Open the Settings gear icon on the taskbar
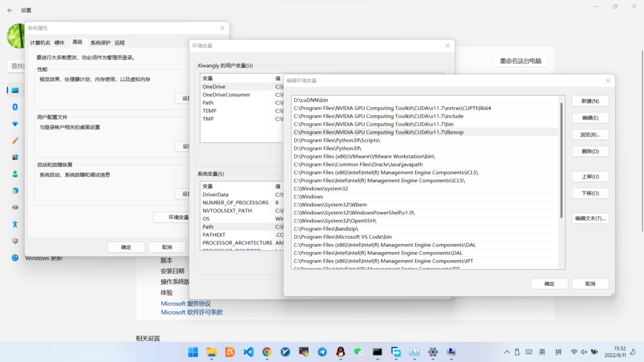This screenshot has height=362, width=644. (x=433, y=352)
